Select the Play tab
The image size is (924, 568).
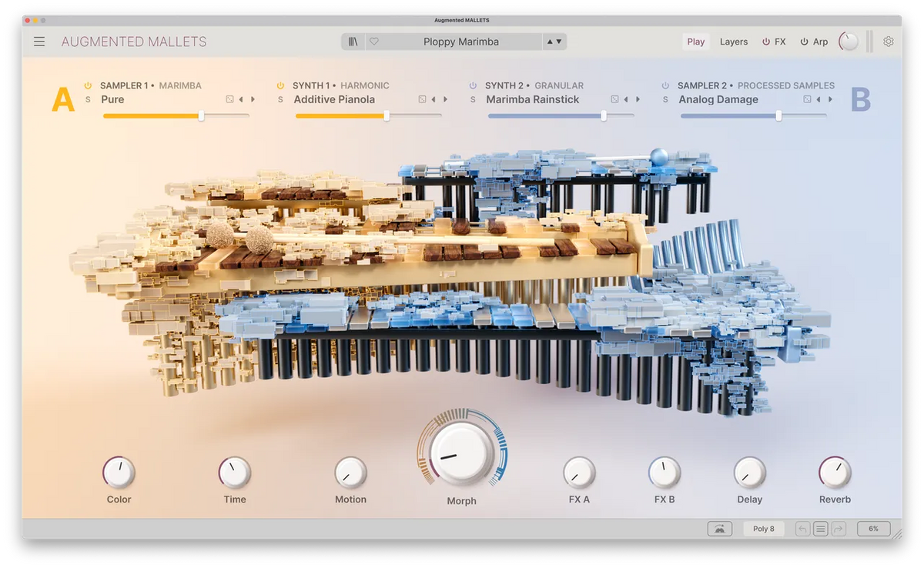tap(695, 42)
